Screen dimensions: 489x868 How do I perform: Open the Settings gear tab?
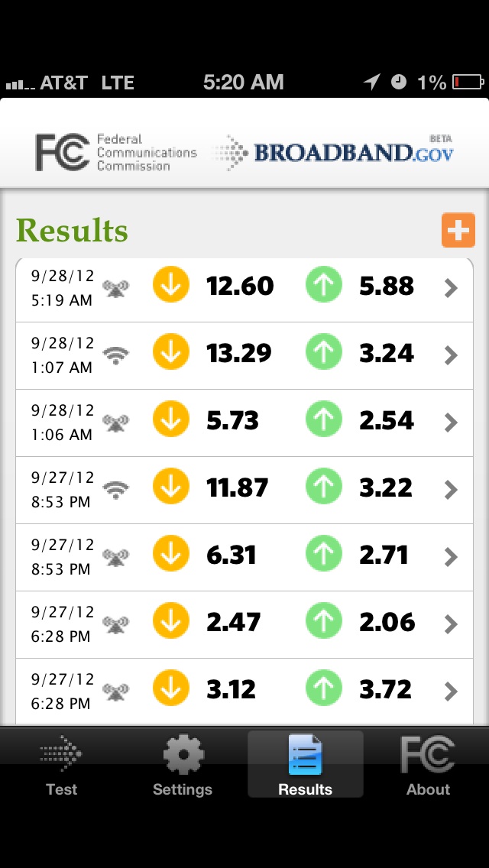click(x=183, y=765)
